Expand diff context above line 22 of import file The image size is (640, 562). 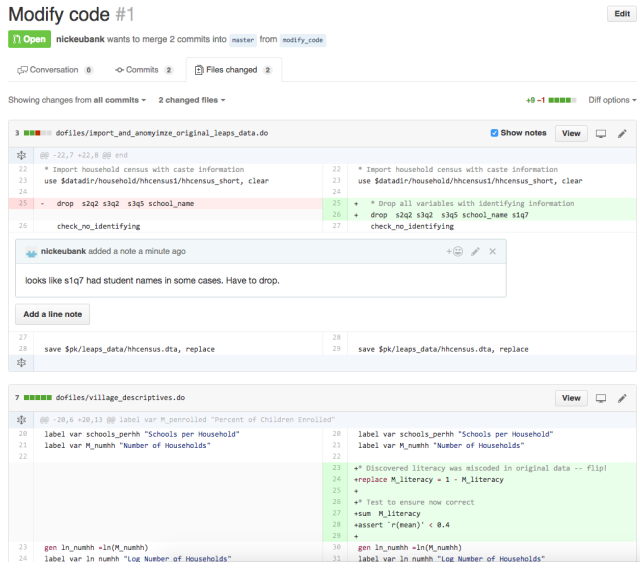click(21, 155)
